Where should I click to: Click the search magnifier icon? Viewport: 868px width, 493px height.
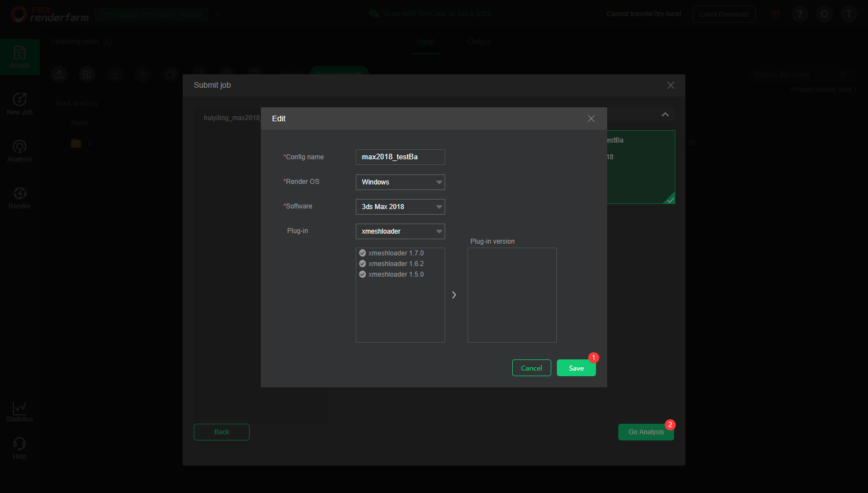pos(843,74)
